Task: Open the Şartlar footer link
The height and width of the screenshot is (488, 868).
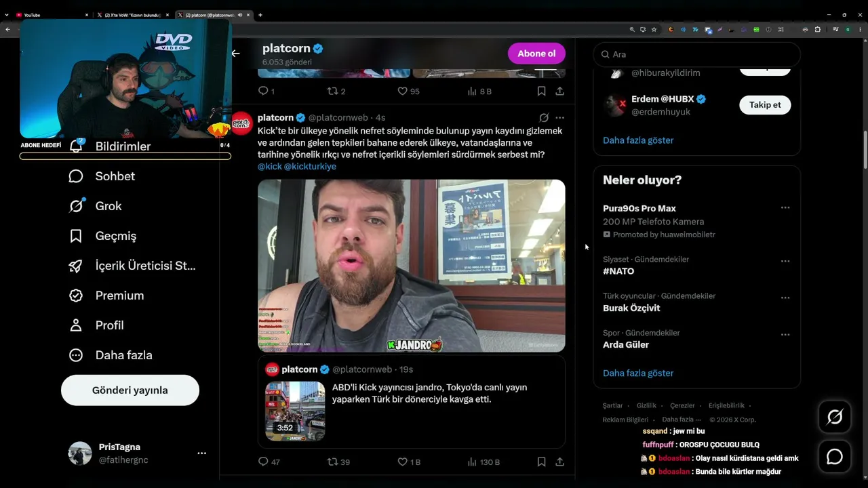Action: 612,406
